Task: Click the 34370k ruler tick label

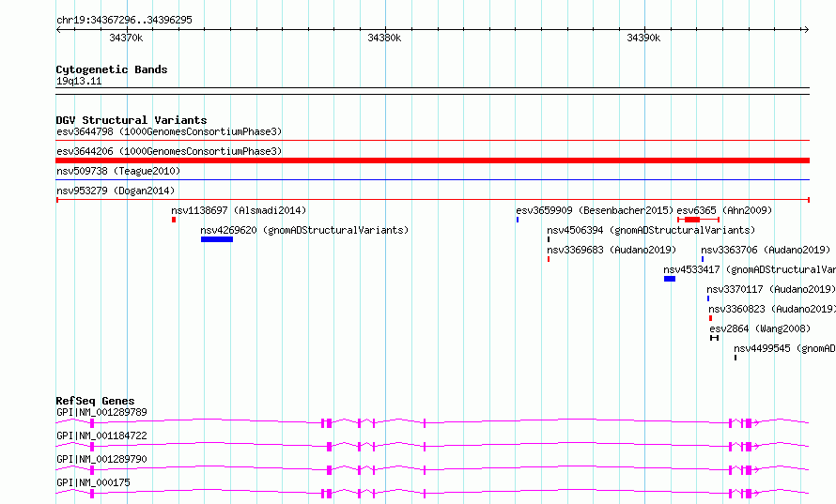Action: (126, 38)
